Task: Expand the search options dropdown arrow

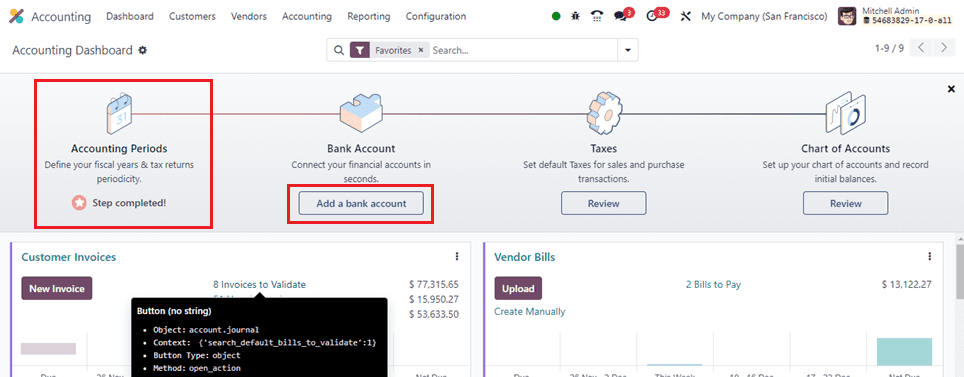Action: pyautogui.click(x=628, y=50)
